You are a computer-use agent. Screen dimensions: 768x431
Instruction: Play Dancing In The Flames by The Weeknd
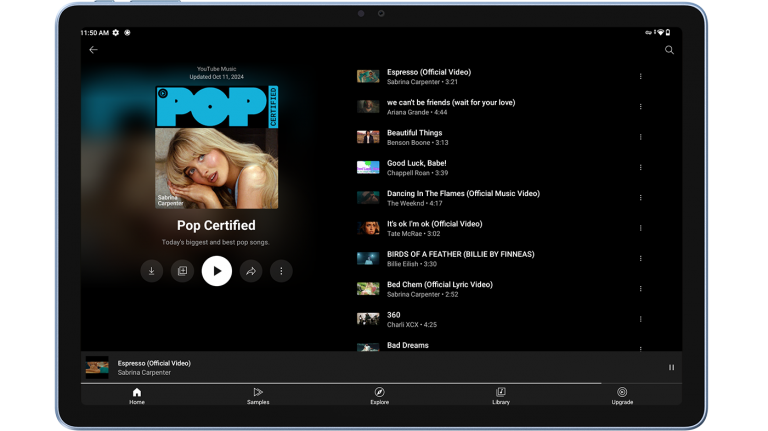[462, 198]
